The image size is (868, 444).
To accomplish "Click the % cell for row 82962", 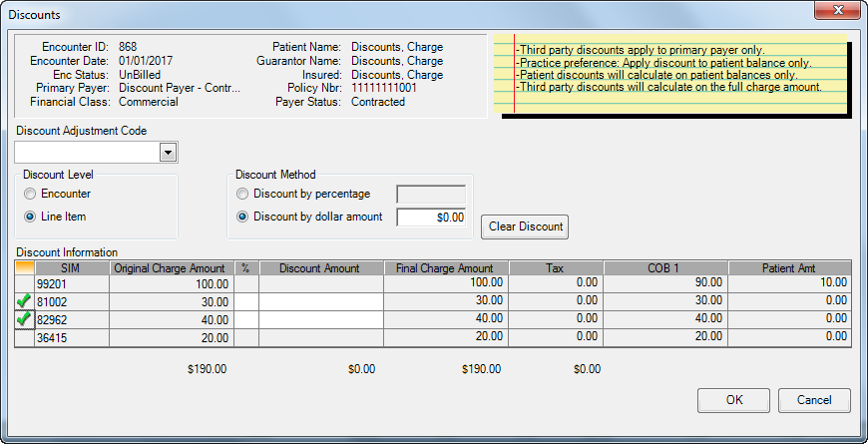I will 246,319.
